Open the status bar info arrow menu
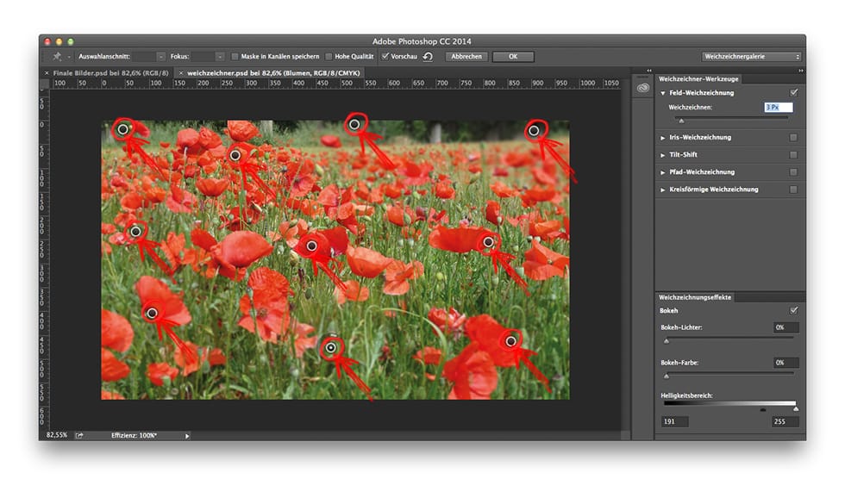The image size is (845, 504). (187, 436)
